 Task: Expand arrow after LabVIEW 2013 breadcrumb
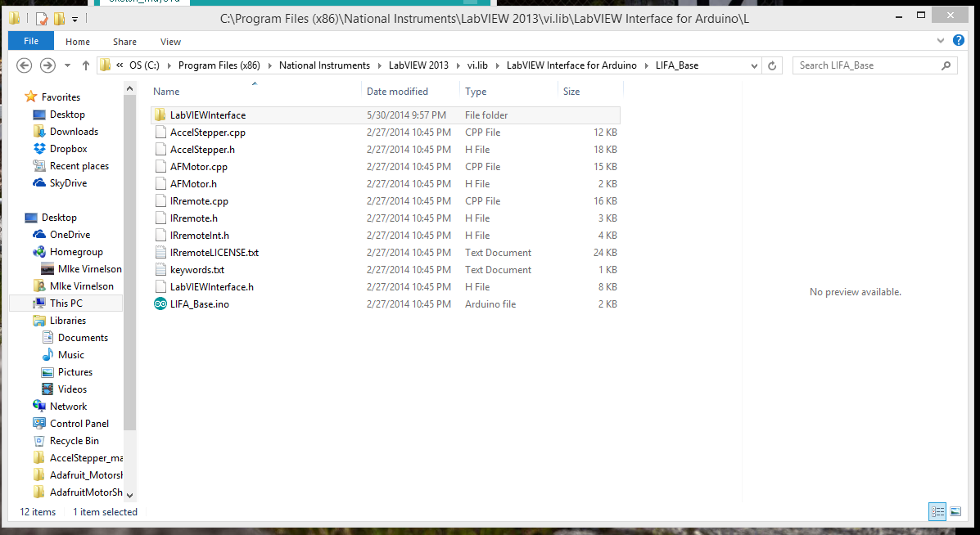pyautogui.click(x=458, y=65)
